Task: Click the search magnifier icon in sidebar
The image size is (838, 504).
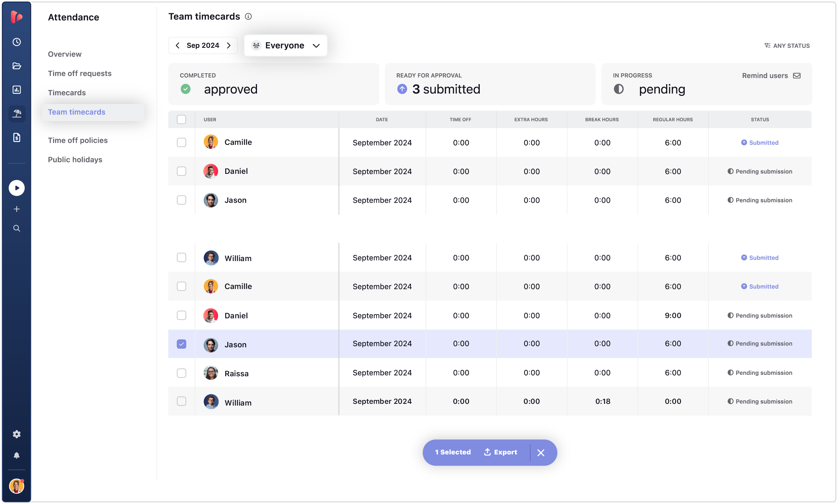Action: 16,228
